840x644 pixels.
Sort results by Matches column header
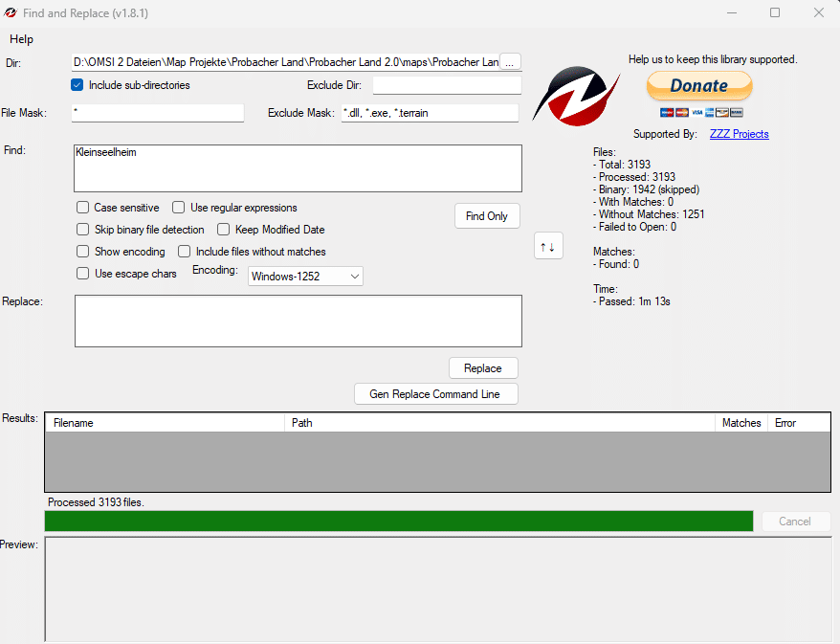(x=741, y=423)
